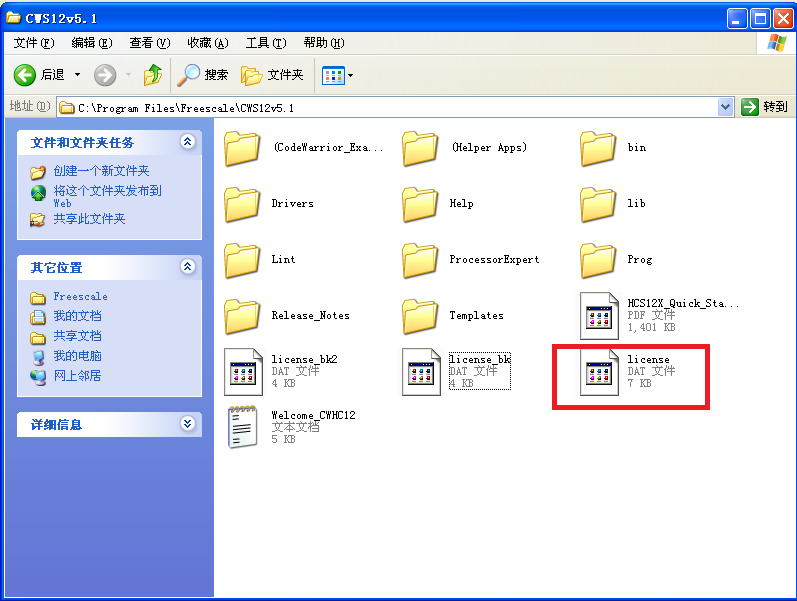The height and width of the screenshot is (601, 797).
Task: Select the Drivers folder icon
Action: click(x=242, y=204)
